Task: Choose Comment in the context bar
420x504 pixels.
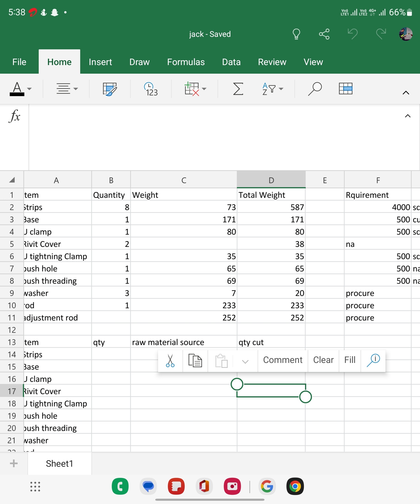Action: (x=283, y=360)
